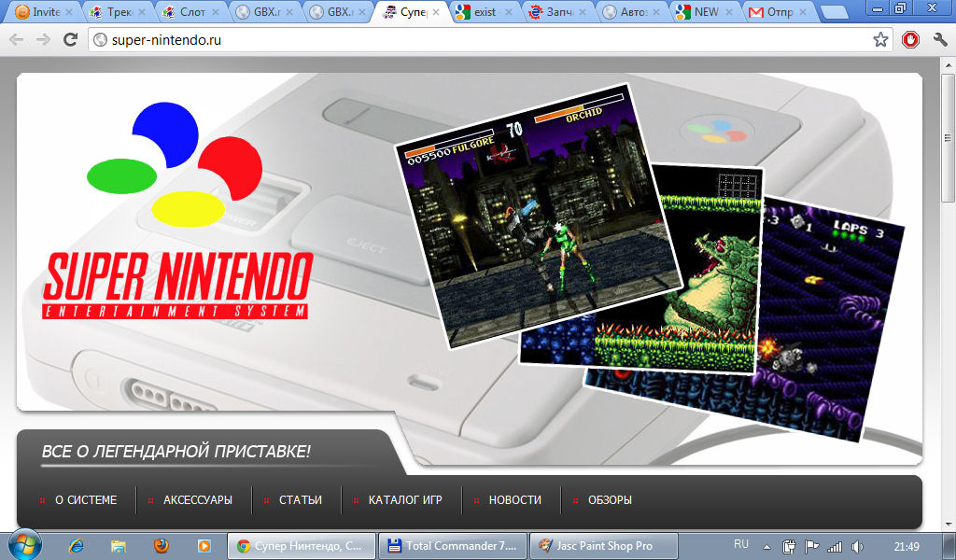The image size is (956, 560).
Task: Open the media player taskbar icon
Action: point(204,546)
